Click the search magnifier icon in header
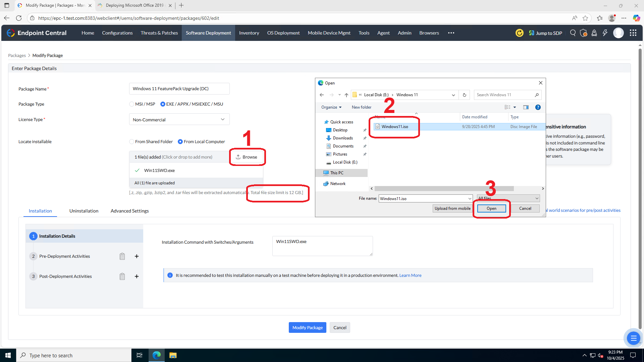Screen dimensions: 644x362 (573, 33)
